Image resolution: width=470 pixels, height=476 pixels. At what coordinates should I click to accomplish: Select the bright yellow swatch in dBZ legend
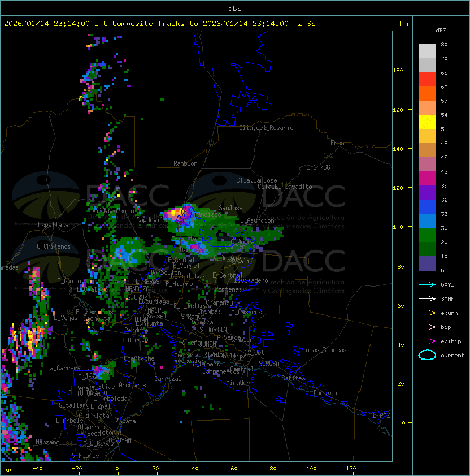[x=427, y=122]
